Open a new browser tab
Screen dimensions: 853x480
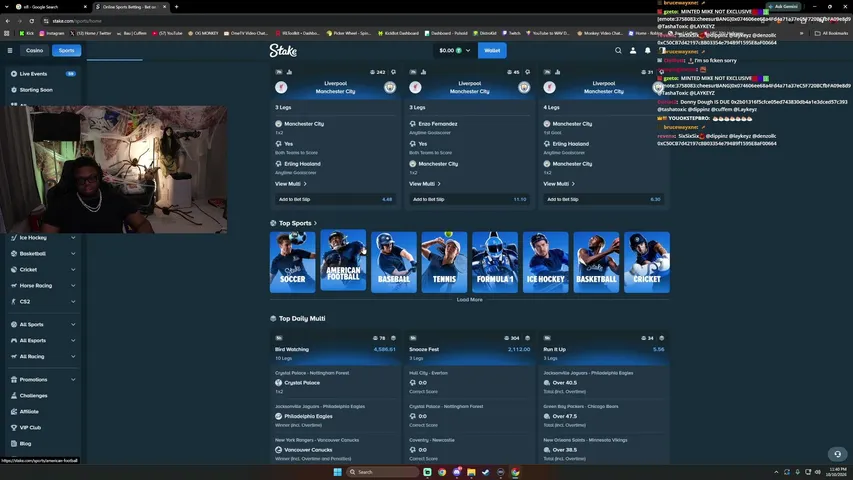point(176,7)
